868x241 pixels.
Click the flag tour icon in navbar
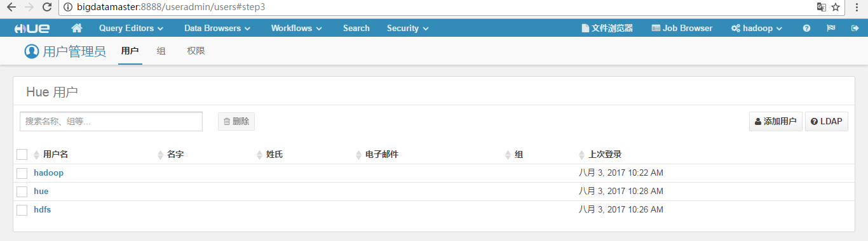tap(831, 29)
